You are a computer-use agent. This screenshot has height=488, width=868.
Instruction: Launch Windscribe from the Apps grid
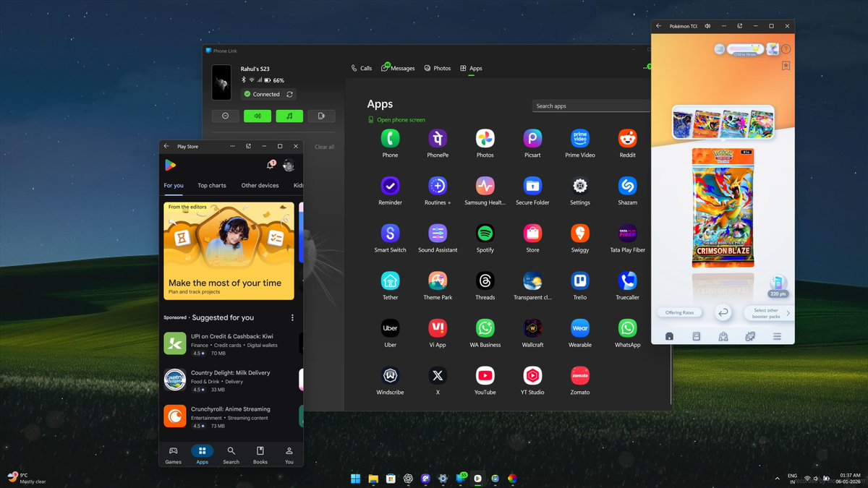(390, 375)
